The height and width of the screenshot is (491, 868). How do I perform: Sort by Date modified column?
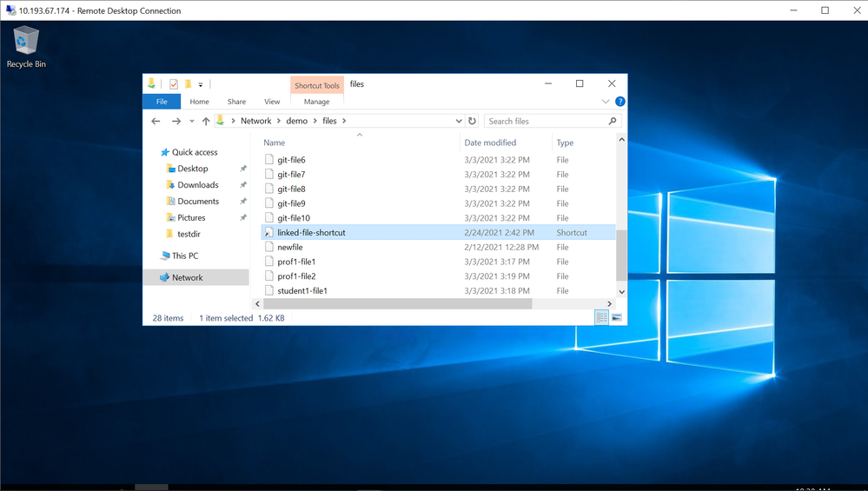tap(490, 143)
